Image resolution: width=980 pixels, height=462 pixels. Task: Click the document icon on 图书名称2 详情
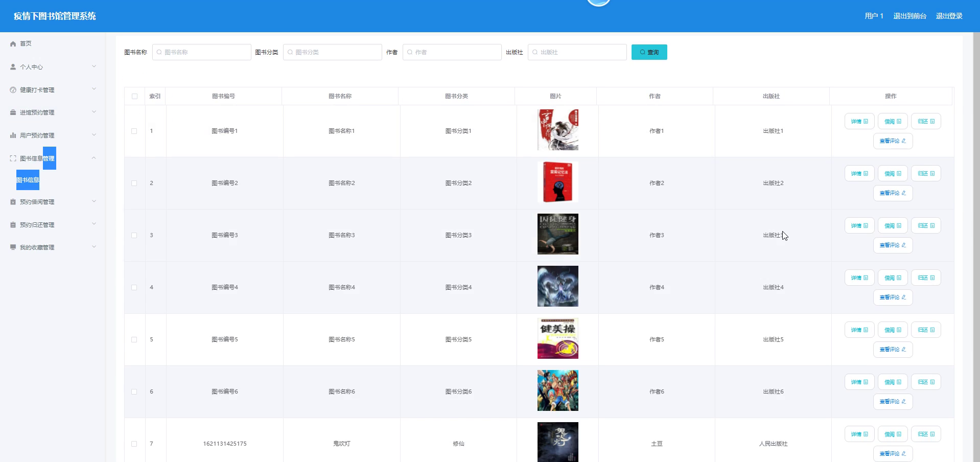[866, 174]
